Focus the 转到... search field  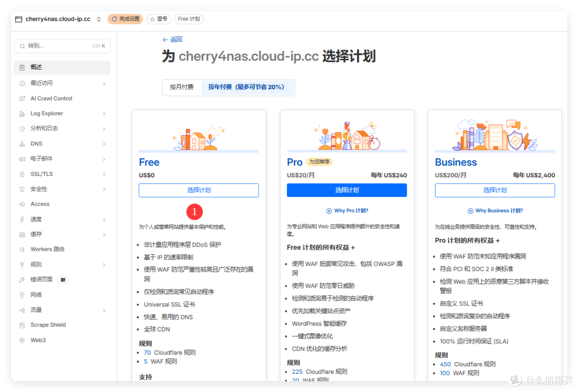pyautogui.click(x=62, y=46)
